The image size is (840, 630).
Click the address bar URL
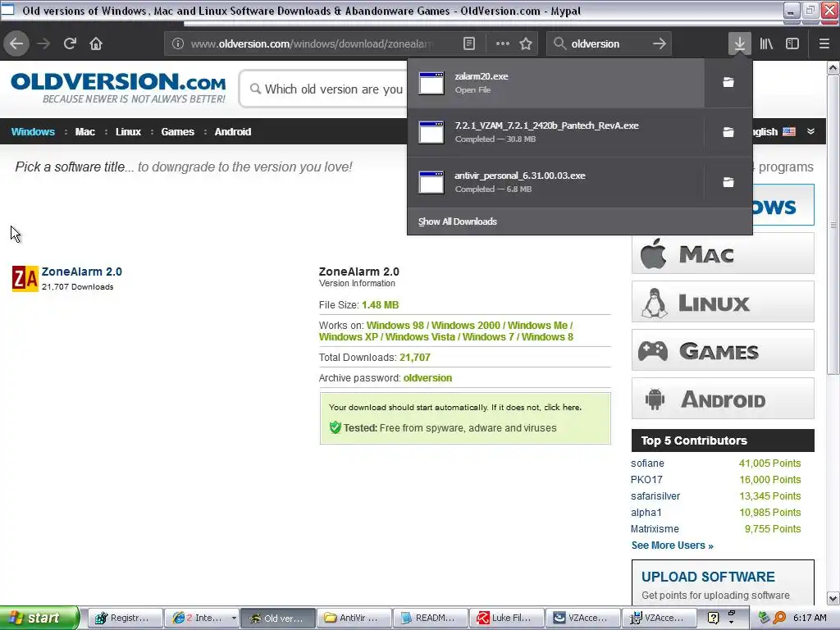311,44
